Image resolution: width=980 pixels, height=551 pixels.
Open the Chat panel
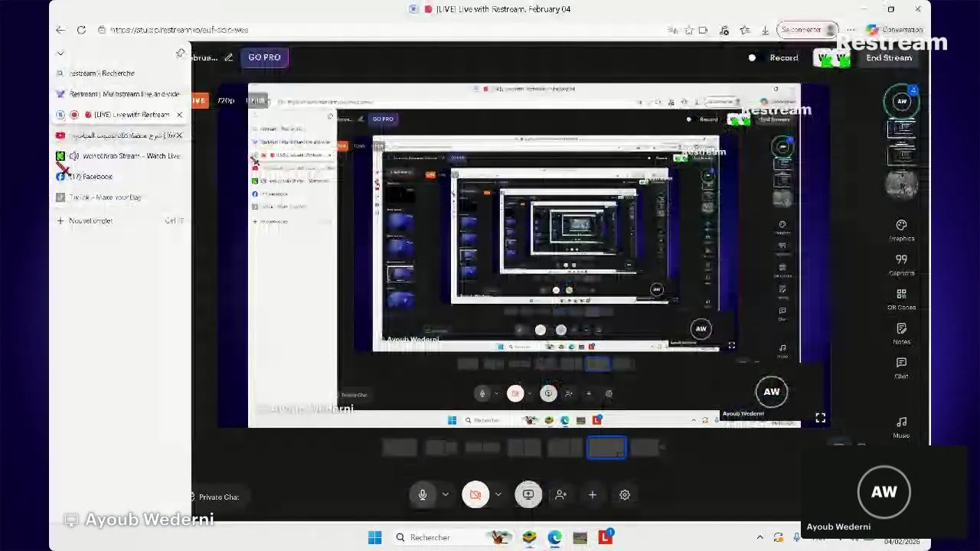pyautogui.click(x=901, y=368)
